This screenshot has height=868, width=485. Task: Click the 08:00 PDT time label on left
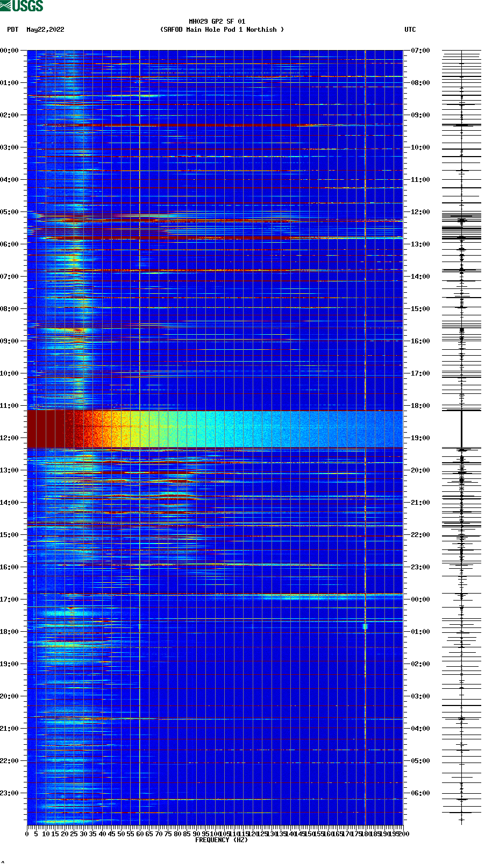tap(10, 309)
